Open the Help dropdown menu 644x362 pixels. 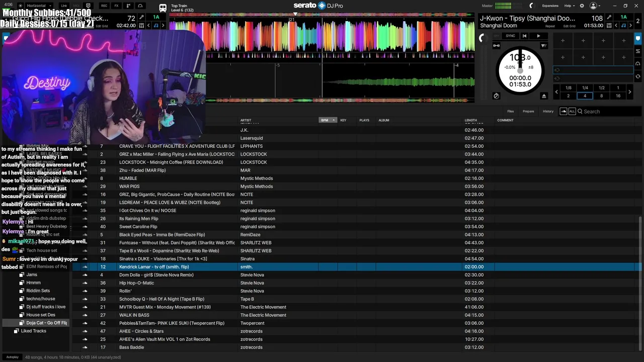(x=569, y=6)
